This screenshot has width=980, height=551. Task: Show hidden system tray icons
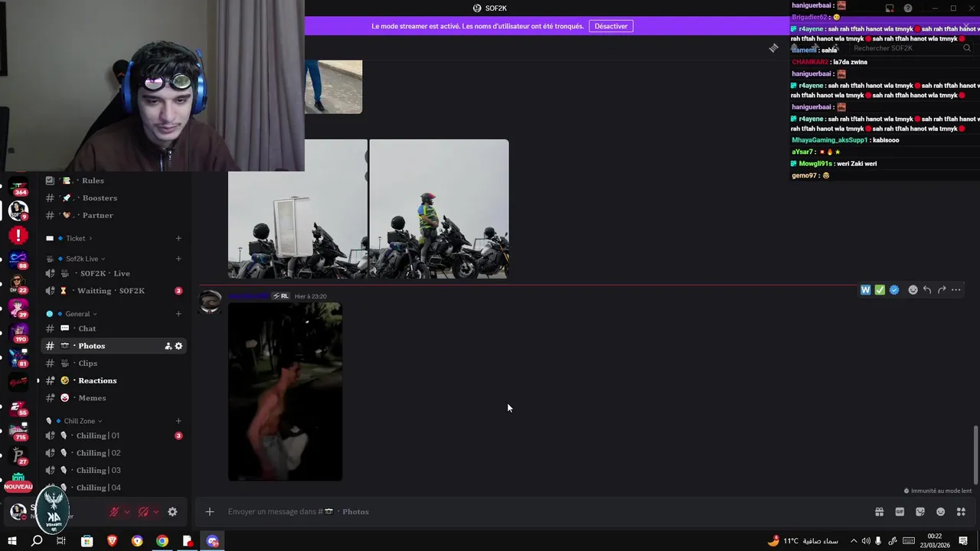click(x=854, y=541)
